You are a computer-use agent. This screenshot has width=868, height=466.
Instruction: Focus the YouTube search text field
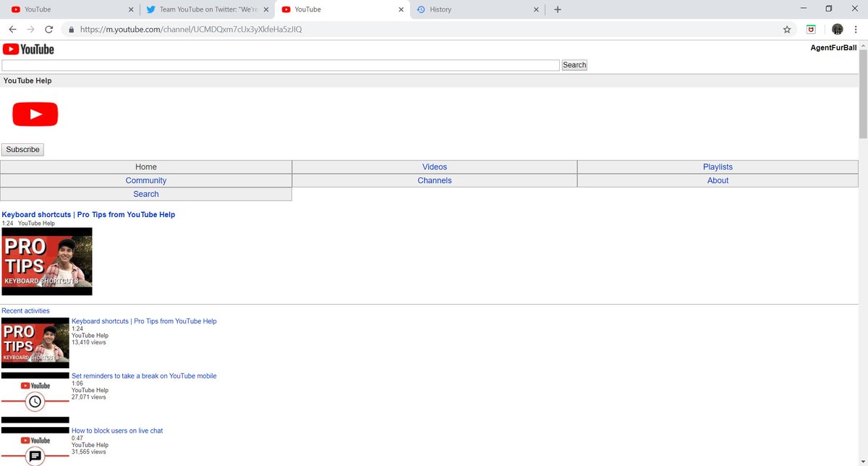(x=281, y=65)
